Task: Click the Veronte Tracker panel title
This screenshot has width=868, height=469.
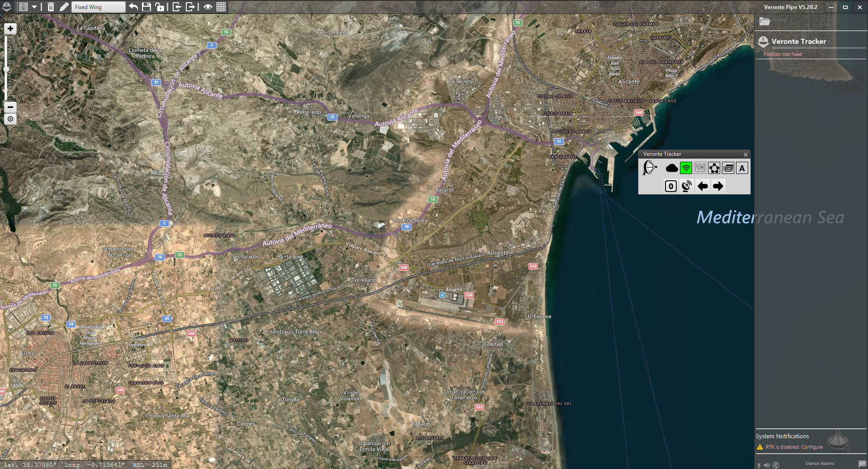Action: [798, 41]
